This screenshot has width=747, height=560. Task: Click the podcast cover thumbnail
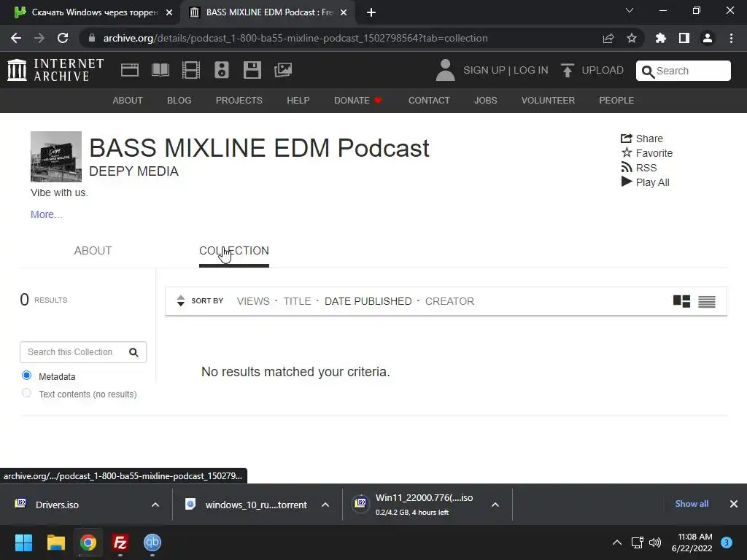click(x=56, y=157)
